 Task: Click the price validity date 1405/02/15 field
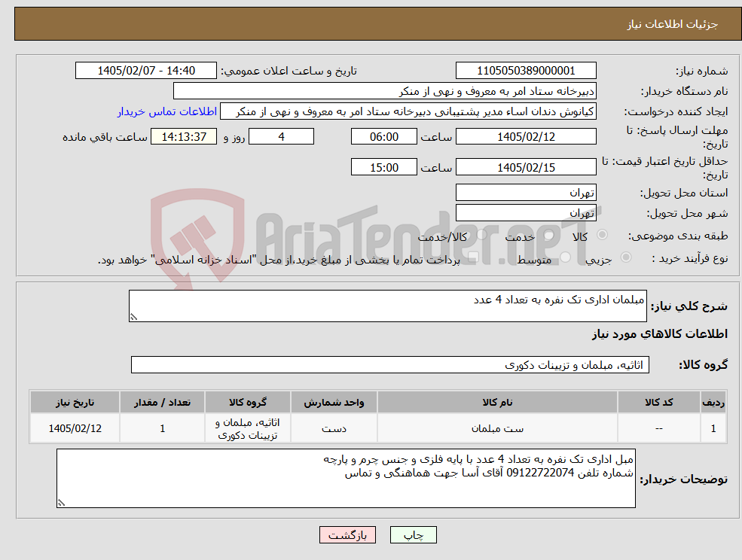[x=526, y=167]
